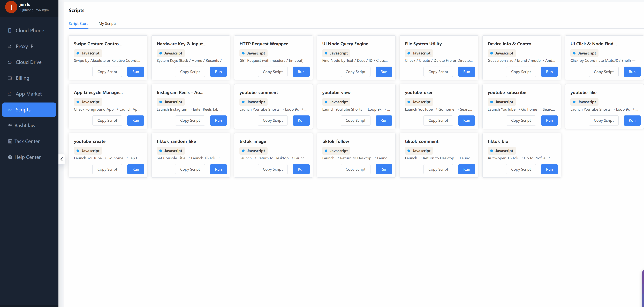644x307 pixels.
Task: Run the tiktok_bio script
Action: [549, 169]
